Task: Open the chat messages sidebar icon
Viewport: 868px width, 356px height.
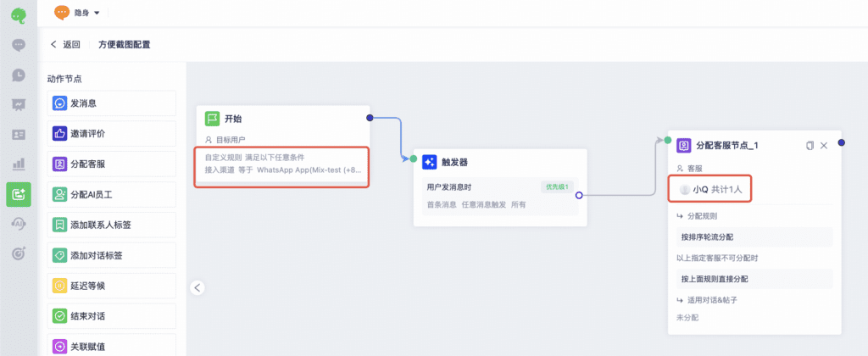Action: point(19,45)
